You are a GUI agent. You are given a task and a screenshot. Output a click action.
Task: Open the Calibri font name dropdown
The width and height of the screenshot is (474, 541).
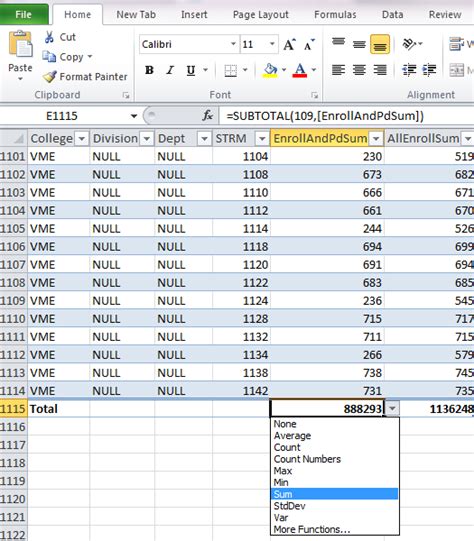(234, 44)
